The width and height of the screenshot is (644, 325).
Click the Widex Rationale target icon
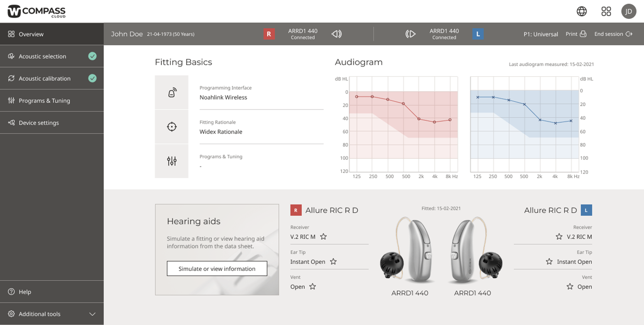coord(172,127)
